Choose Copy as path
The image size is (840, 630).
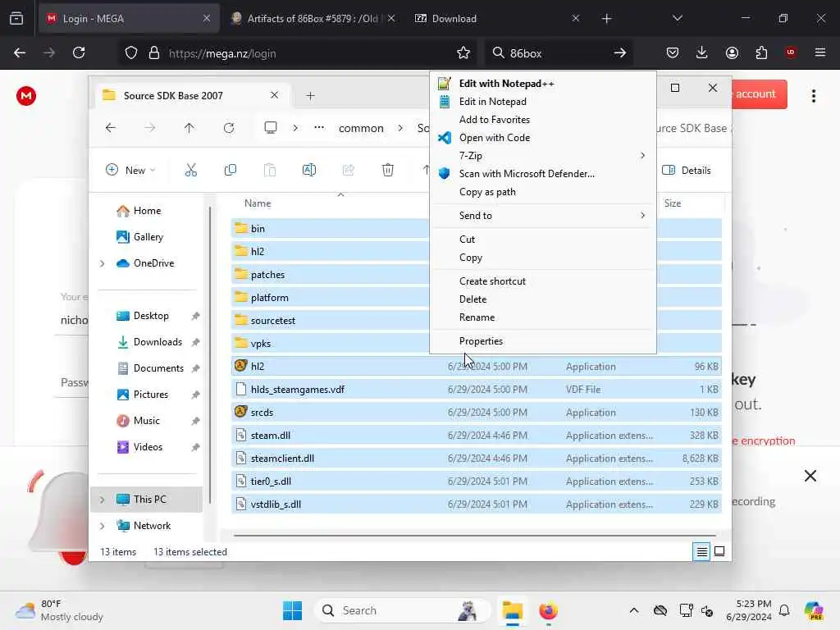click(543, 192)
